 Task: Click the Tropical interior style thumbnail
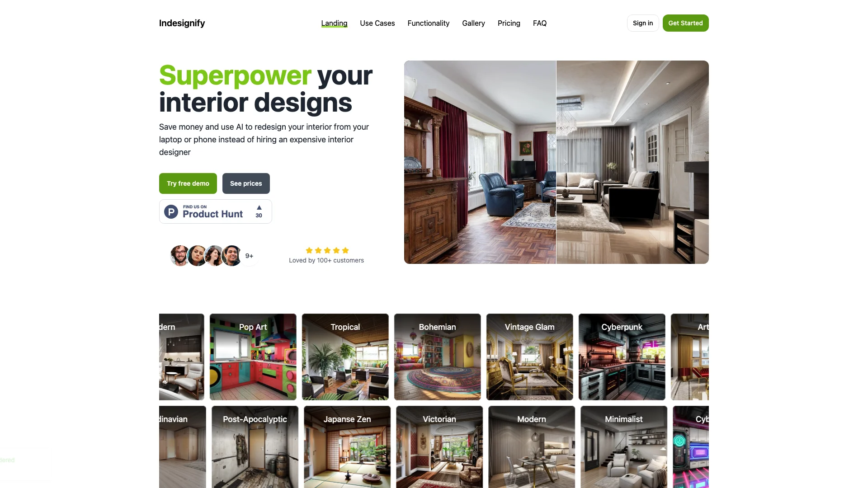pyautogui.click(x=345, y=357)
